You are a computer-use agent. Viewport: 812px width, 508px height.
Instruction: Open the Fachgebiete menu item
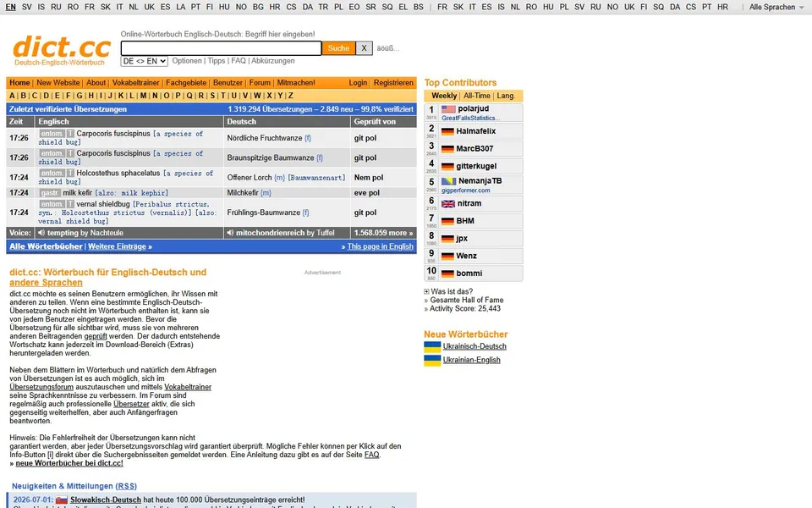click(x=186, y=83)
